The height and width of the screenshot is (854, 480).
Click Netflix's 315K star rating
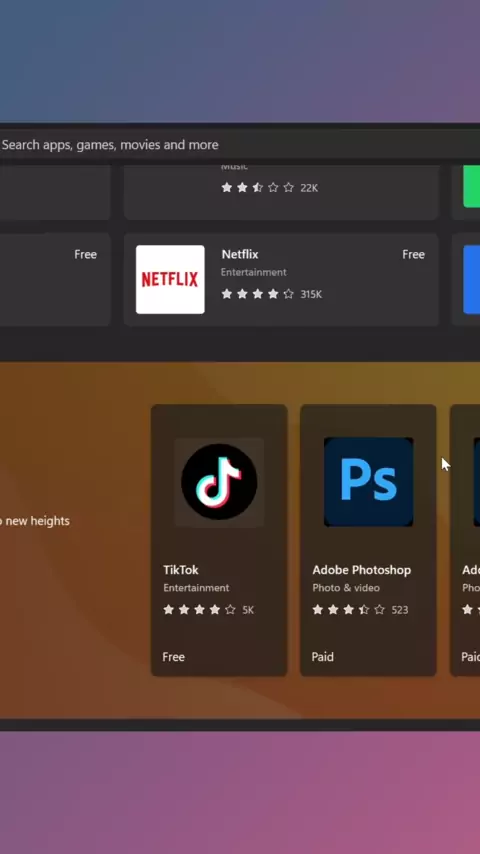[x=271, y=294]
